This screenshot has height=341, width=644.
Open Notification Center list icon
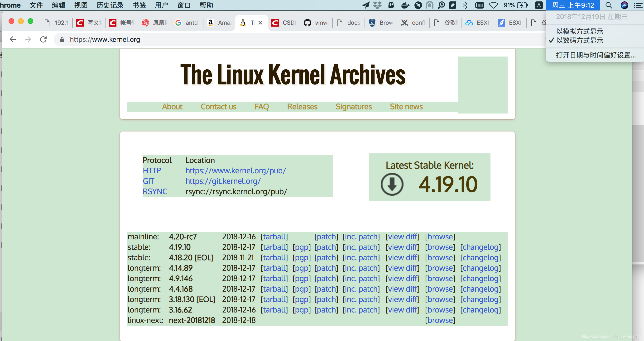point(638,5)
